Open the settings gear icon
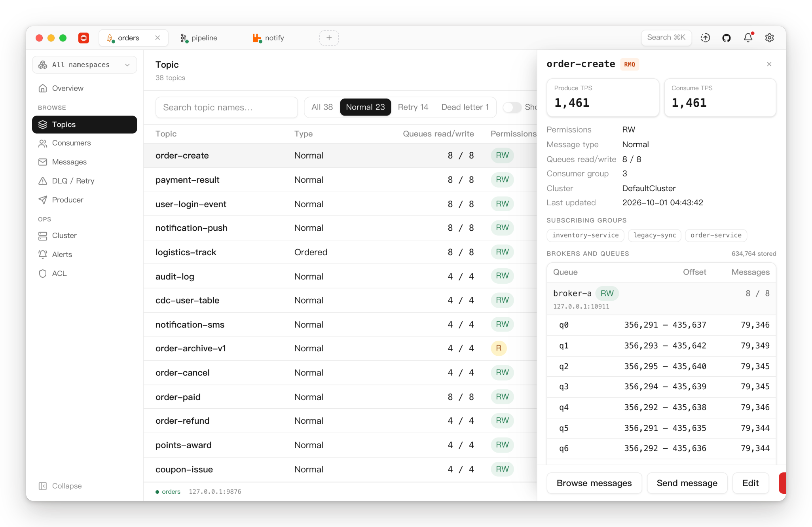 click(x=769, y=38)
